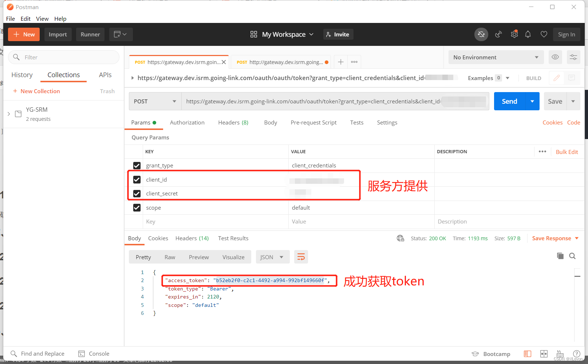The image size is (588, 364).
Task: Open the Authorization tab
Action: pyautogui.click(x=187, y=123)
